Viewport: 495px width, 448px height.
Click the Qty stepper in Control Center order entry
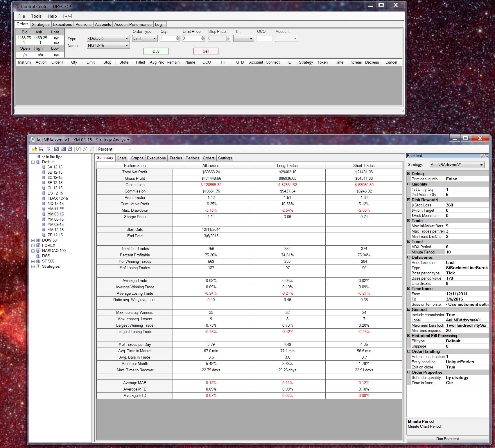(x=178, y=38)
